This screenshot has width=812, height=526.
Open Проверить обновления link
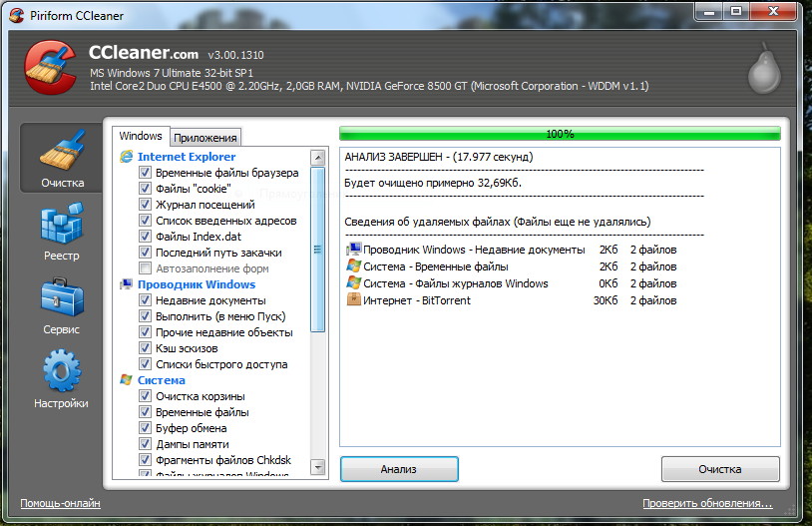tap(707, 503)
